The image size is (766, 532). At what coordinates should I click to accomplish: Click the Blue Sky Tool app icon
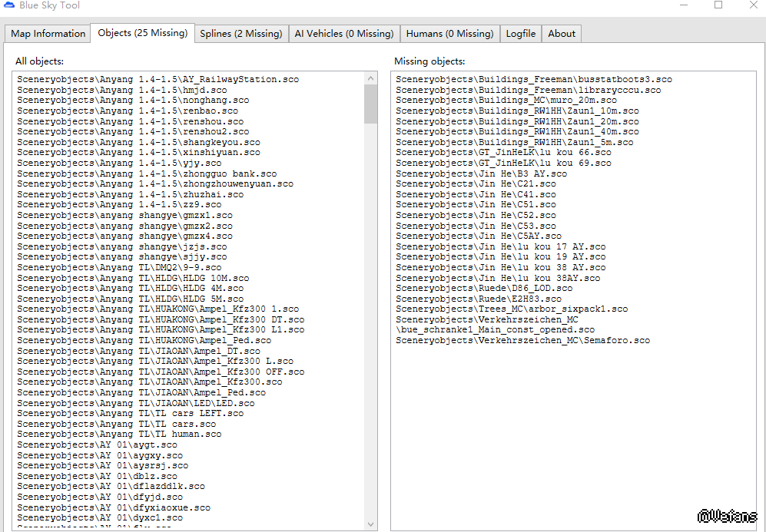(x=8, y=5)
